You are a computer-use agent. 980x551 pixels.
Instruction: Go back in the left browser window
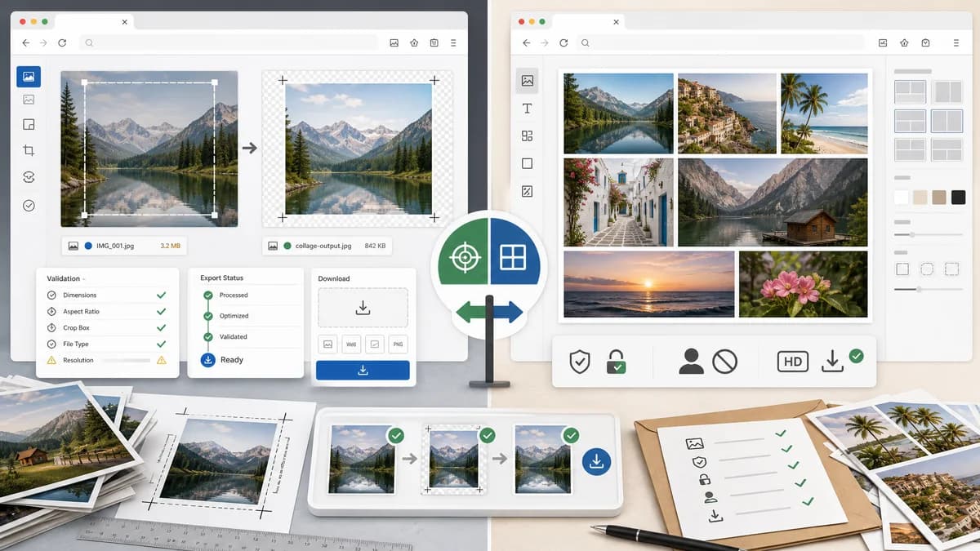tap(26, 42)
